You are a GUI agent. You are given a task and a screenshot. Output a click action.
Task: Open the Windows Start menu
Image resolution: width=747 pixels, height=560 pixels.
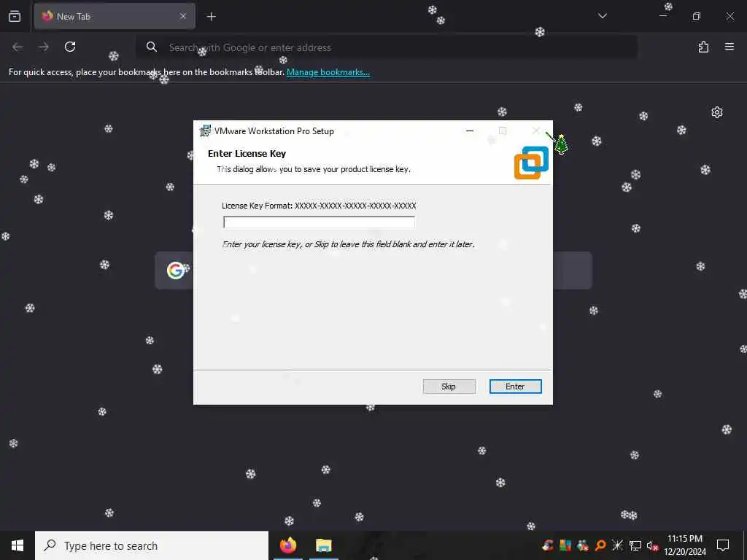pos(18,545)
